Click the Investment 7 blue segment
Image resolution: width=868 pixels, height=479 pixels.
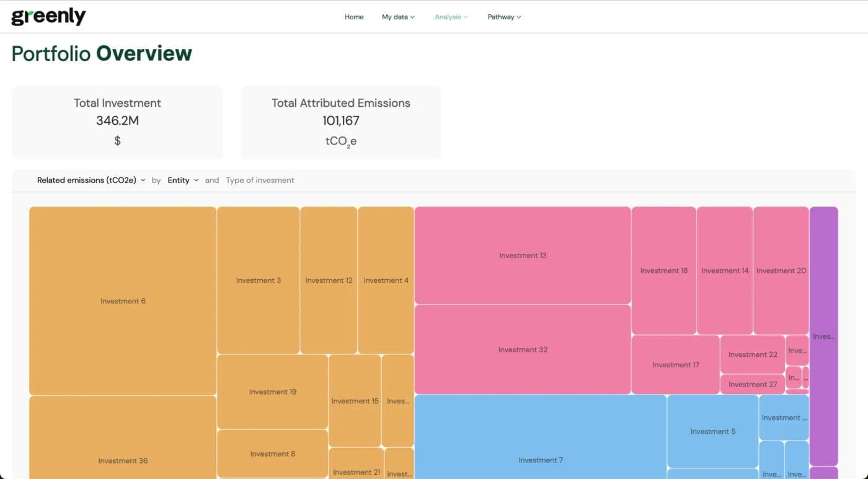tap(540, 459)
